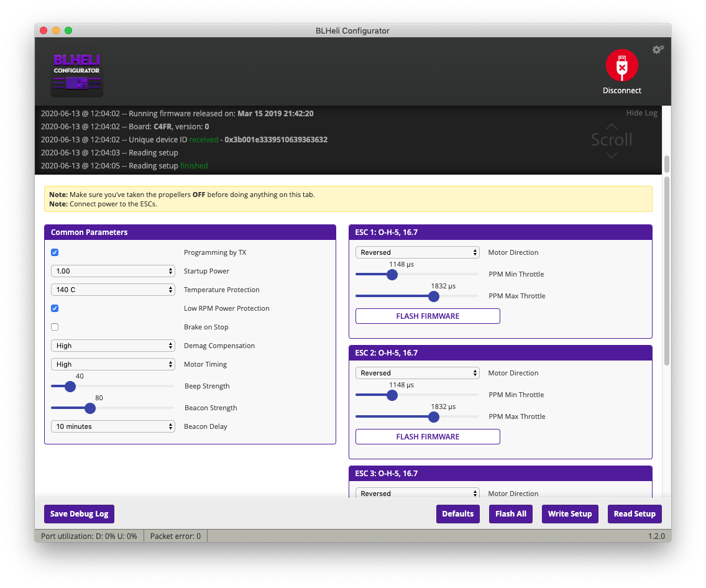Click the log panel scrollbar thumb
Screen dimensions: 706x588
click(667, 164)
